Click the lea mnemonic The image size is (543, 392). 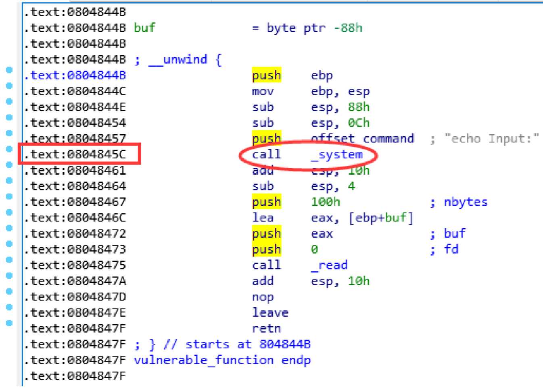pyautogui.click(x=263, y=218)
